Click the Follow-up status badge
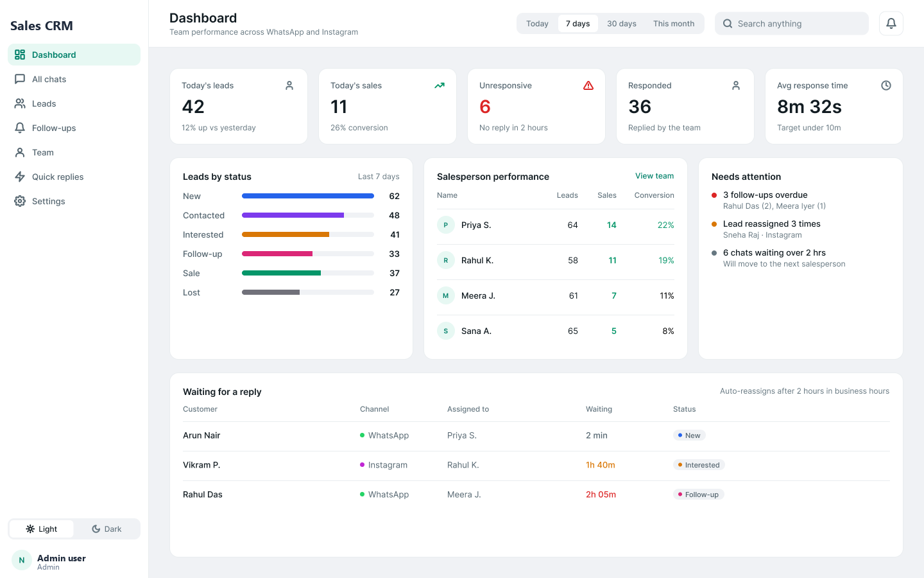This screenshot has height=578, width=924. click(698, 495)
